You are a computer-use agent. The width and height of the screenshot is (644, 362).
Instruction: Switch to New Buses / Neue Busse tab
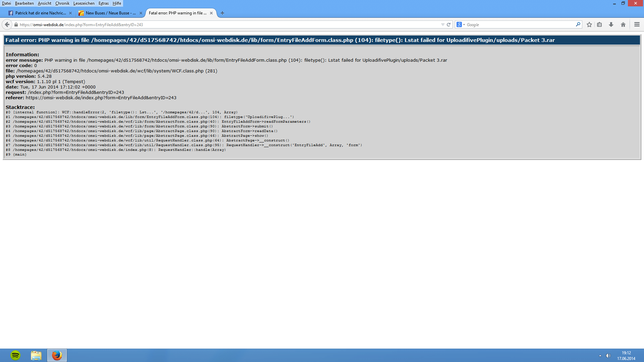110,13
